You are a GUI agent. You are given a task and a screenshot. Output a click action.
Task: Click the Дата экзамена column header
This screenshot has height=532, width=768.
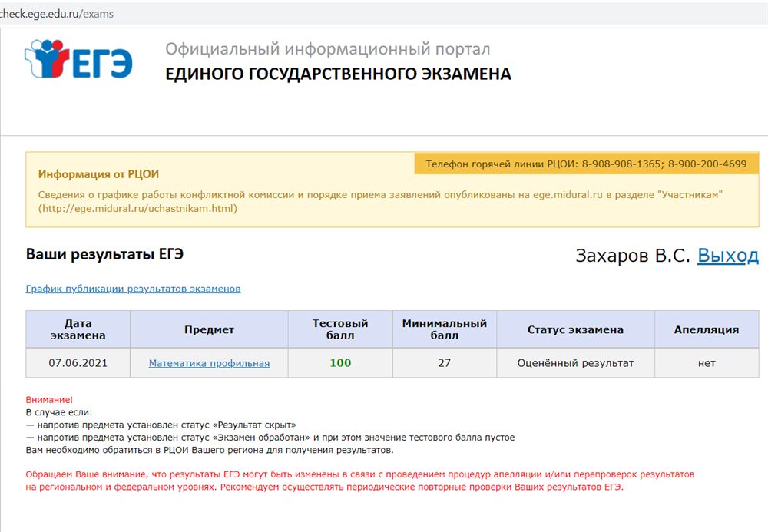(x=78, y=329)
